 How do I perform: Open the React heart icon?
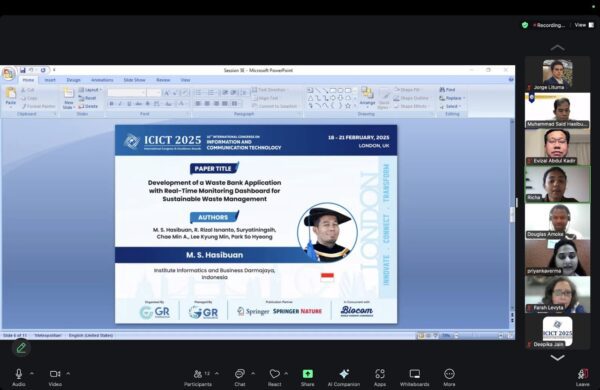[274, 374]
